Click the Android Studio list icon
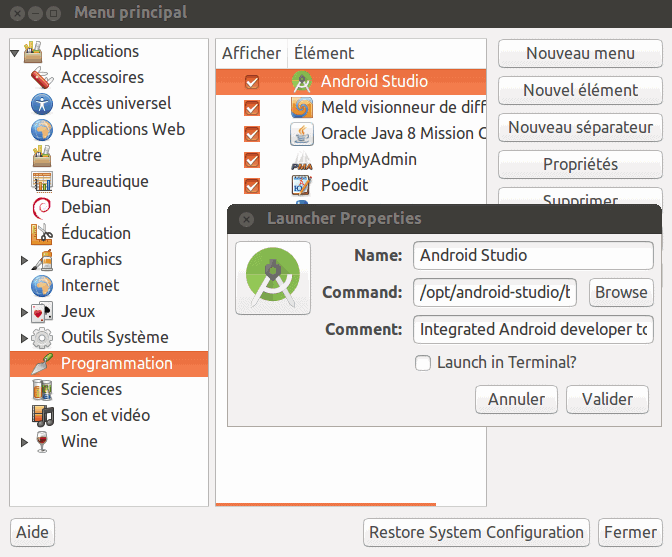The width and height of the screenshot is (672, 557). (x=302, y=82)
